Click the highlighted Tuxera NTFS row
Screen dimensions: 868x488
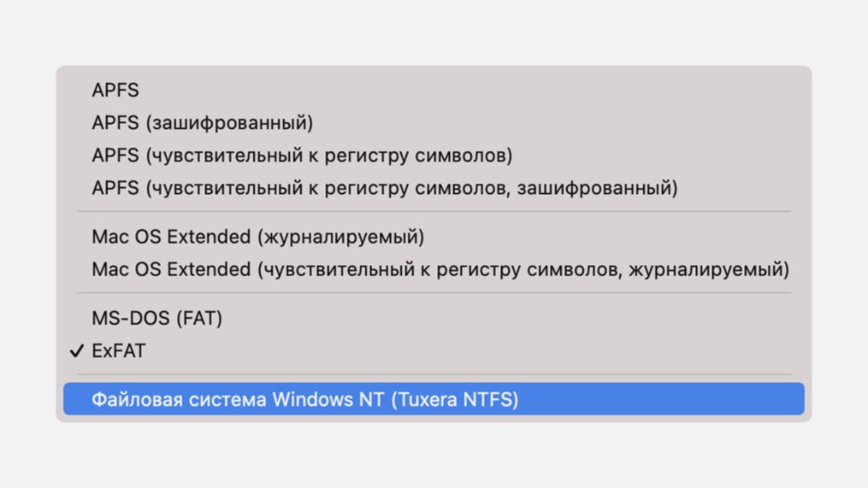click(x=433, y=399)
